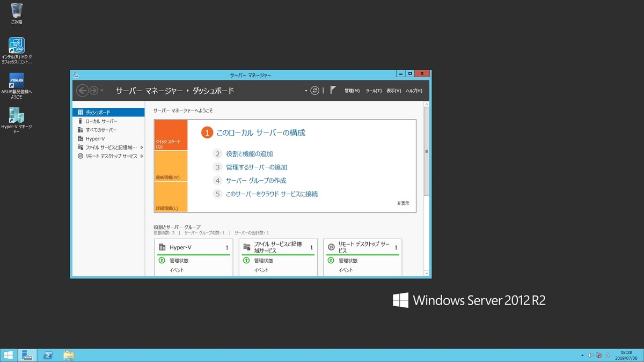Click the 詳細情報(L) tile
This screenshot has width=644, height=362.
[171, 197]
